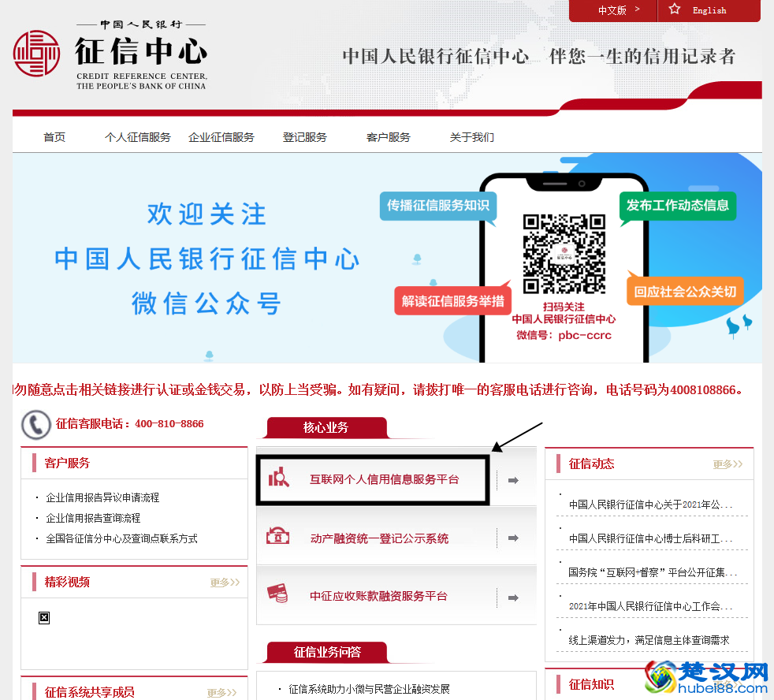Open news 2021年中国人民银行征信中心工作会...
This screenshot has width=774, height=700.
click(650, 606)
